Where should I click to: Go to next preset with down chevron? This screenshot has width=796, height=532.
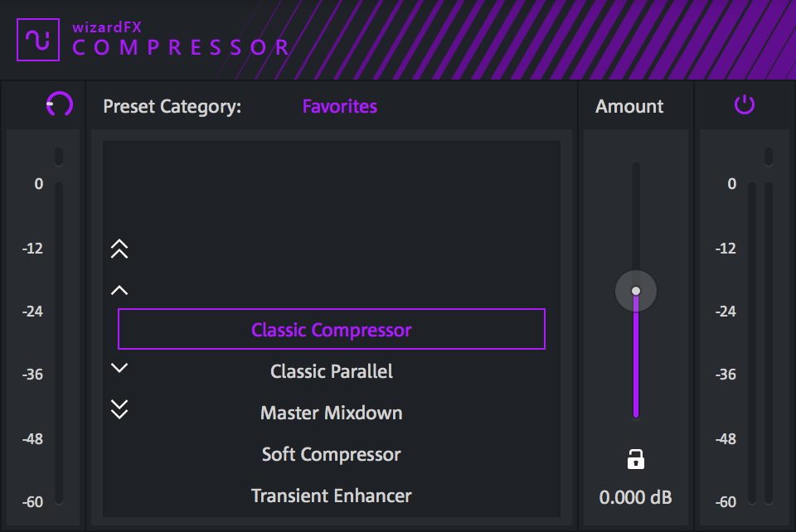click(119, 368)
